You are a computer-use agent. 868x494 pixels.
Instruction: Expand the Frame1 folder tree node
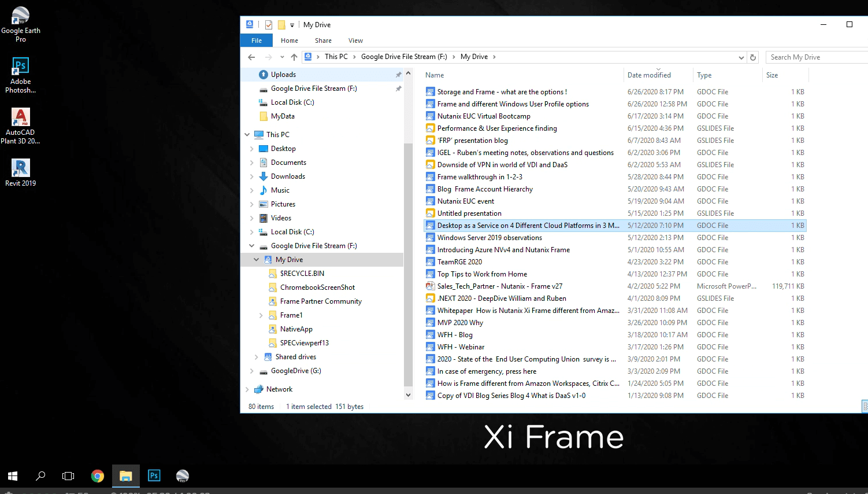click(261, 315)
